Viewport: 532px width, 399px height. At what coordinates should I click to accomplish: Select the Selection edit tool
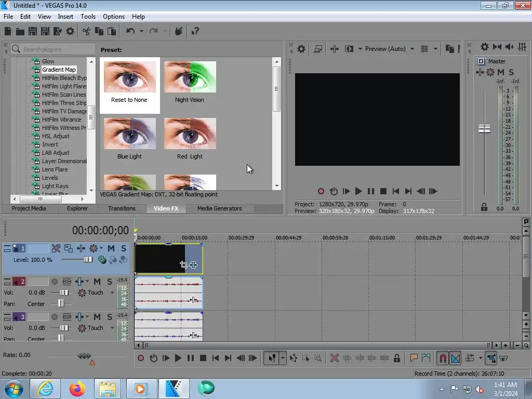tap(305, 358)
